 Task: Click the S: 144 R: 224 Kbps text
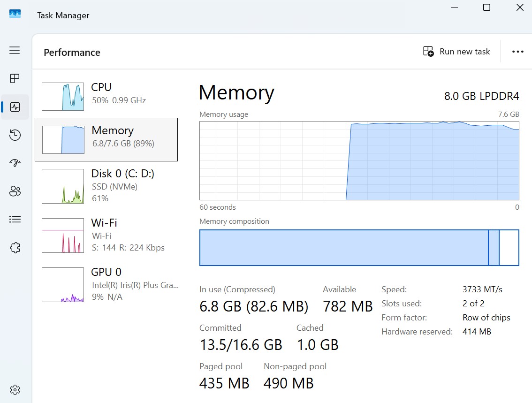[128, 248]
